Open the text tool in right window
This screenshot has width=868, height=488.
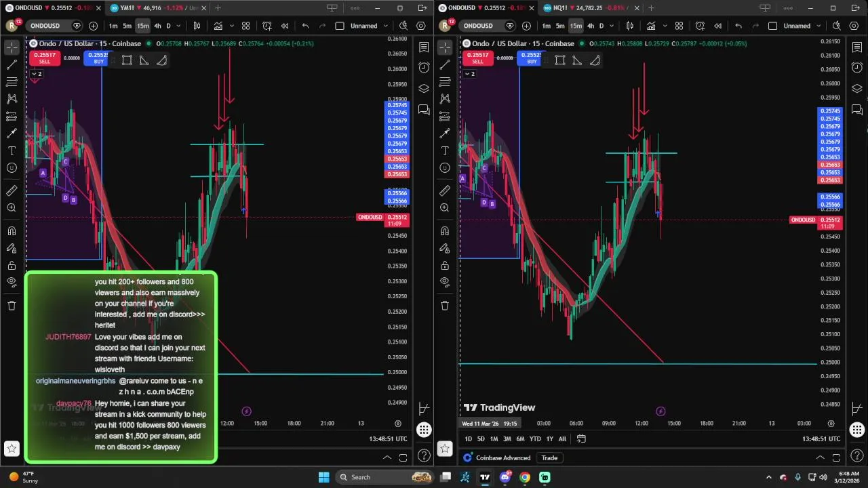[x=445, y=150]
